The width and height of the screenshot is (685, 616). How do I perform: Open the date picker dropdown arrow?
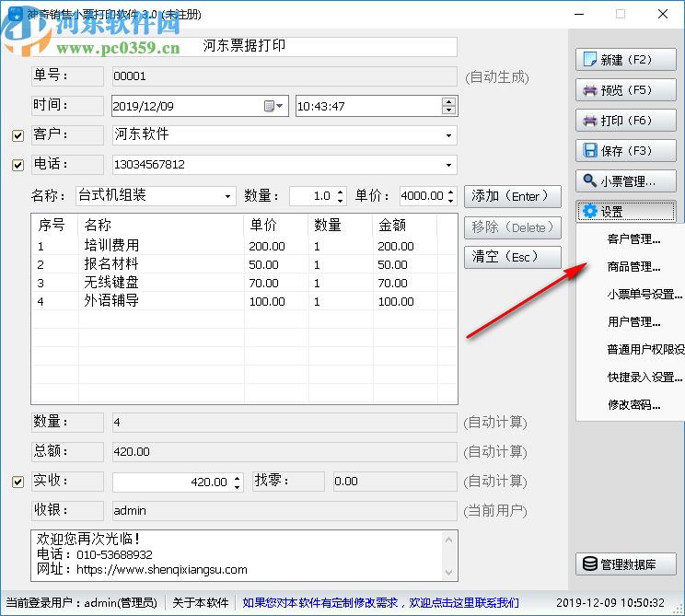tap(280, 106)
